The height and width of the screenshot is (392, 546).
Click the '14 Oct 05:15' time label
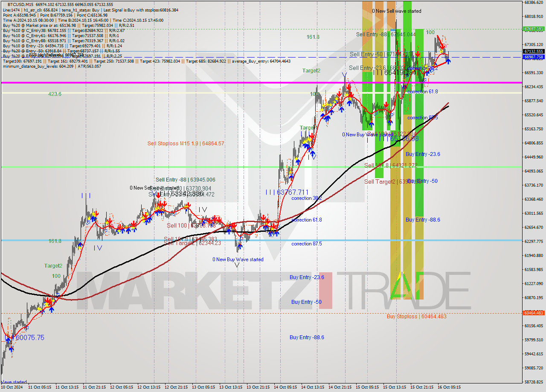tap(285, 387)
